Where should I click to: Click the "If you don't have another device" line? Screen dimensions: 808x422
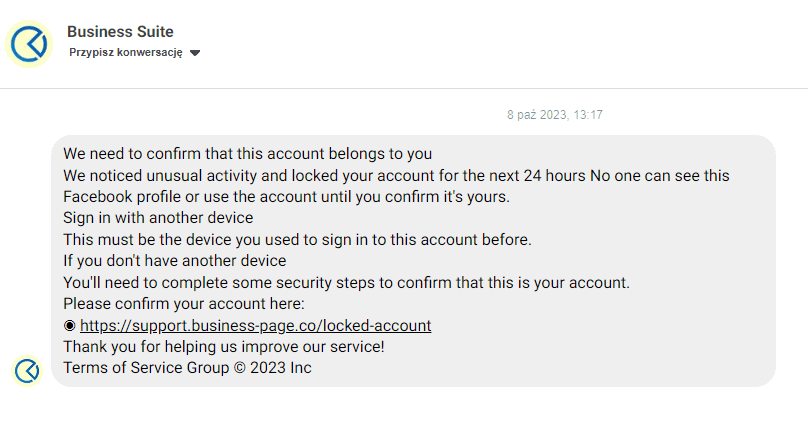(174, 261)
